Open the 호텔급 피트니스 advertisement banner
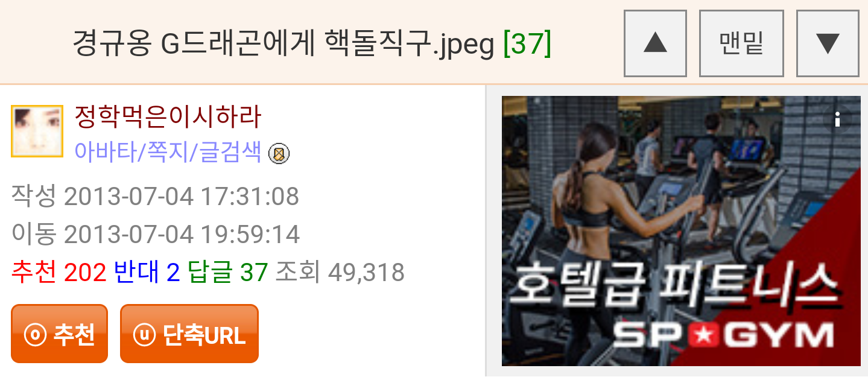This screenshot has height=377, width=868. (681, 230)
